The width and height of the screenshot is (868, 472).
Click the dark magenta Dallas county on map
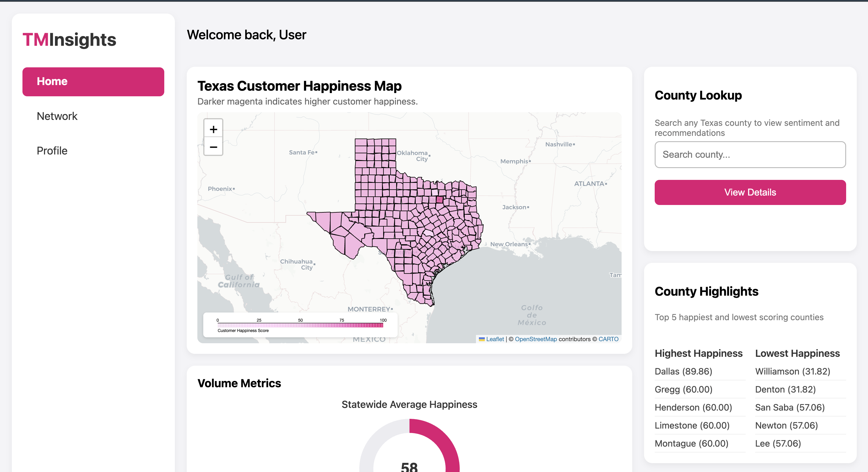click(439, 200)
